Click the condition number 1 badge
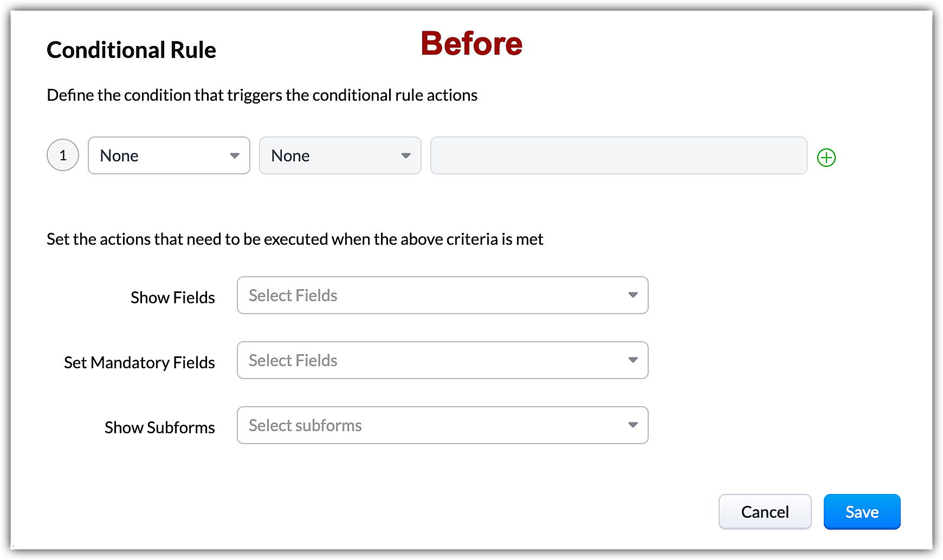 [63, 155]
